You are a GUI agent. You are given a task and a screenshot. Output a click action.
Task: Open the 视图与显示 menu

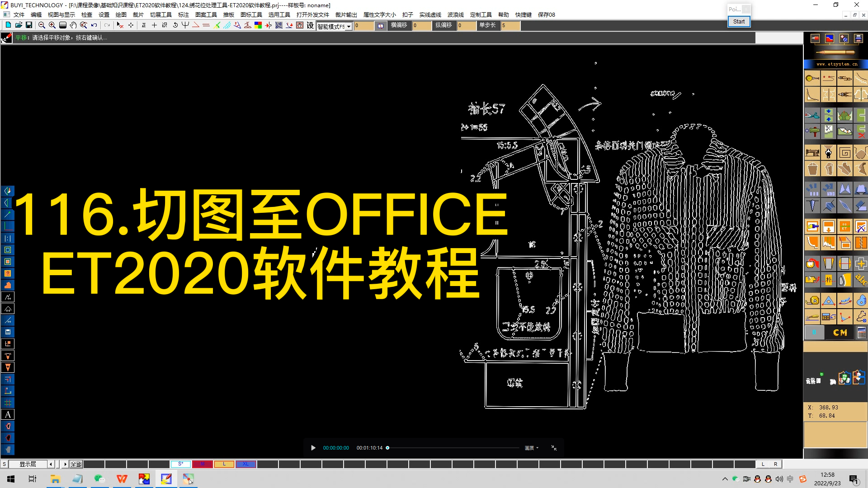click(61, 15)
